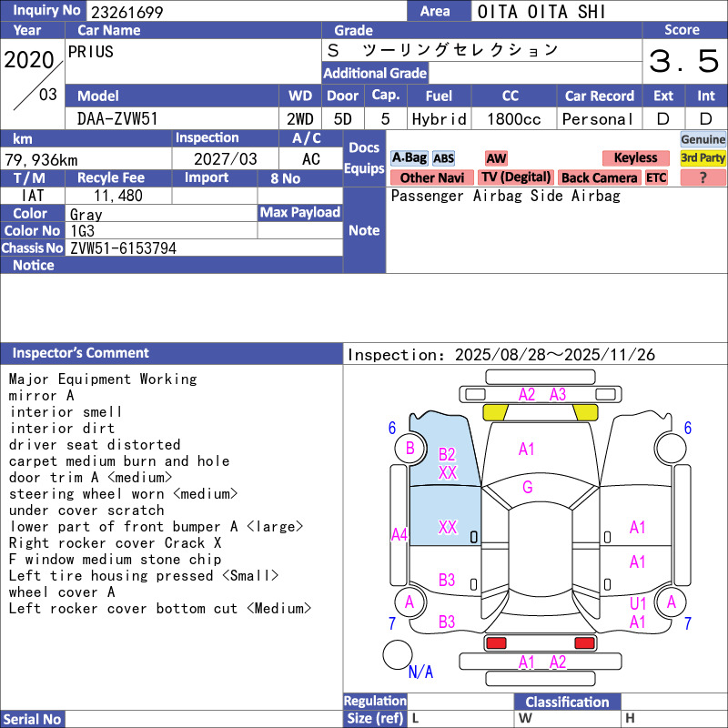This screenshot has height=728, width=728.
Task: Toggle the Other Navi equipment indicator
Action: pos(431,177)
